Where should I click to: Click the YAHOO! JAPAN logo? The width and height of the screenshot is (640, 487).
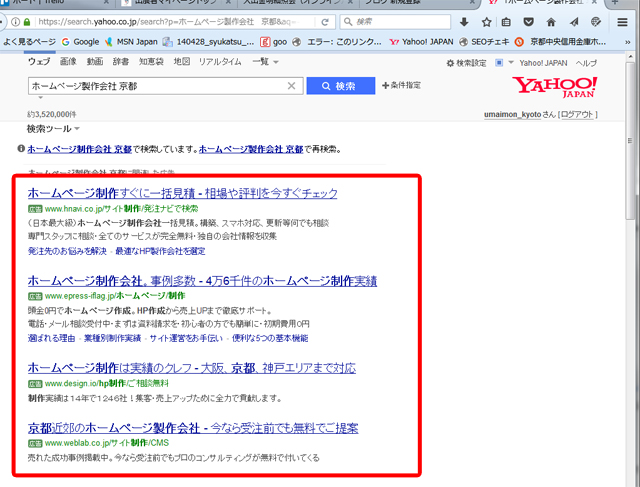point(555,87)
